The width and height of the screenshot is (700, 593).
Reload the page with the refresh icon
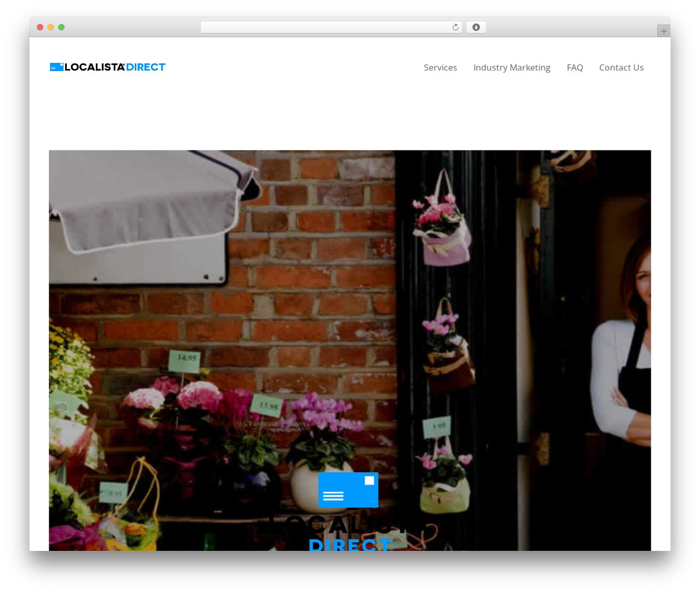tap(456, 27)
